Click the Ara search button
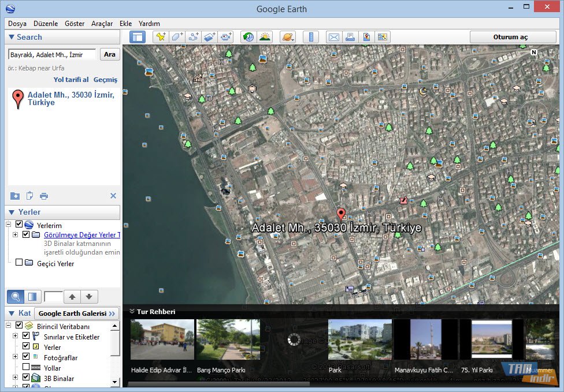 (x=110, y=55)
